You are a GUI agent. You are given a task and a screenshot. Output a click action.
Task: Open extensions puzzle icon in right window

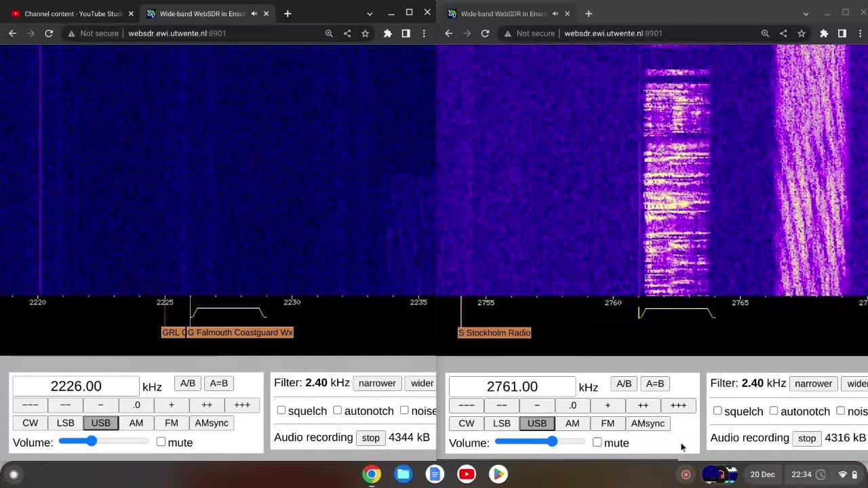click(x=824, y=33)
